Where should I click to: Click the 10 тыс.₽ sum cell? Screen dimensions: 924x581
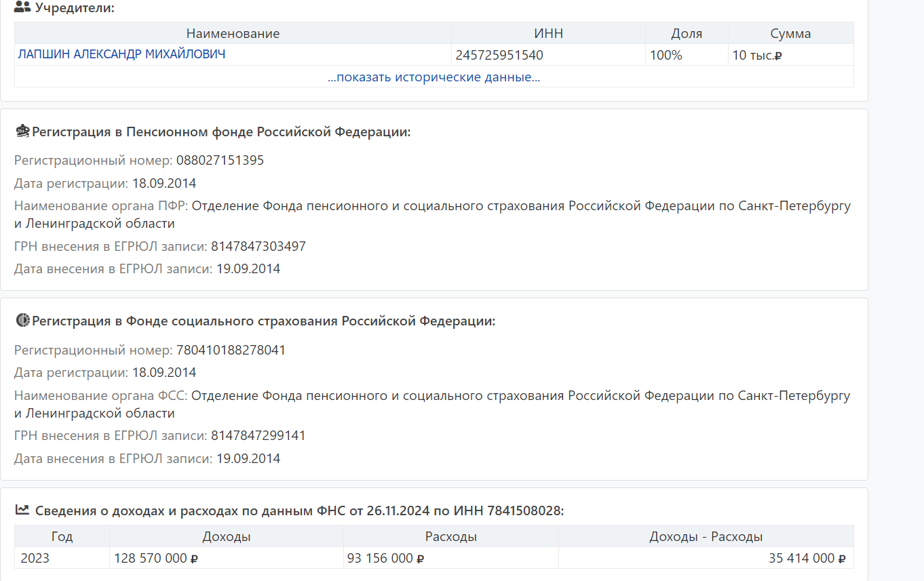(790, 55)
